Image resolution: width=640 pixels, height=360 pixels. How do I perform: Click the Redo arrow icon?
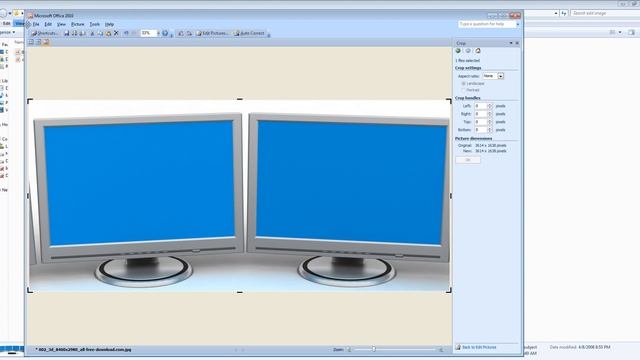point(134,33)
